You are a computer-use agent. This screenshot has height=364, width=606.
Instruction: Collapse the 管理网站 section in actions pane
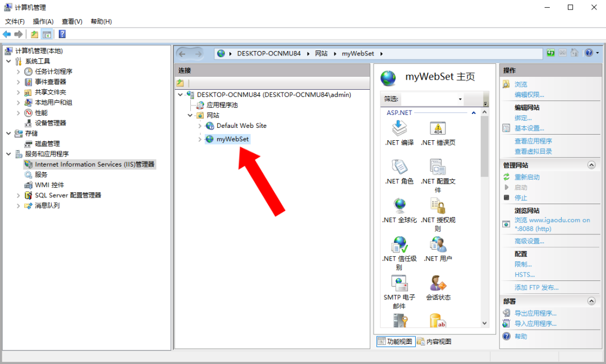tap(591, 165)
